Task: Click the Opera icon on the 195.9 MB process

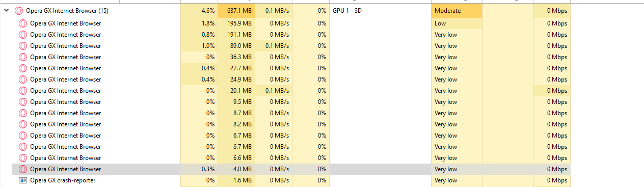Action: point(22,23)
